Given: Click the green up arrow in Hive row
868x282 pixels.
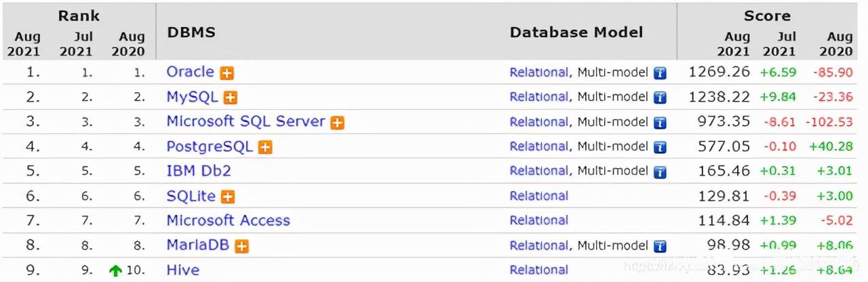Looking at the screenshot, I should click(116, 270).
